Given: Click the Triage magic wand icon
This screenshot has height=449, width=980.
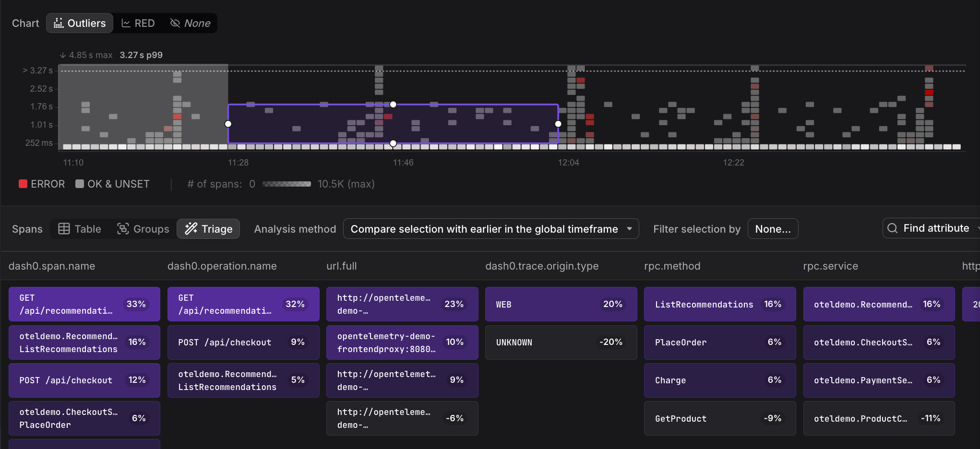Looking at the screenshot, I should coord(191,229).
